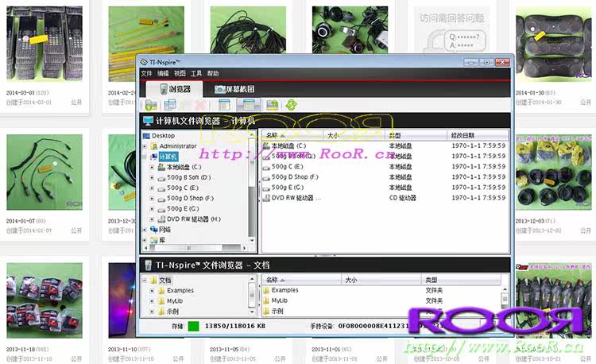Click the green refresh arrows icon
This screenshot has height=364, width=596.
point(292,105)
